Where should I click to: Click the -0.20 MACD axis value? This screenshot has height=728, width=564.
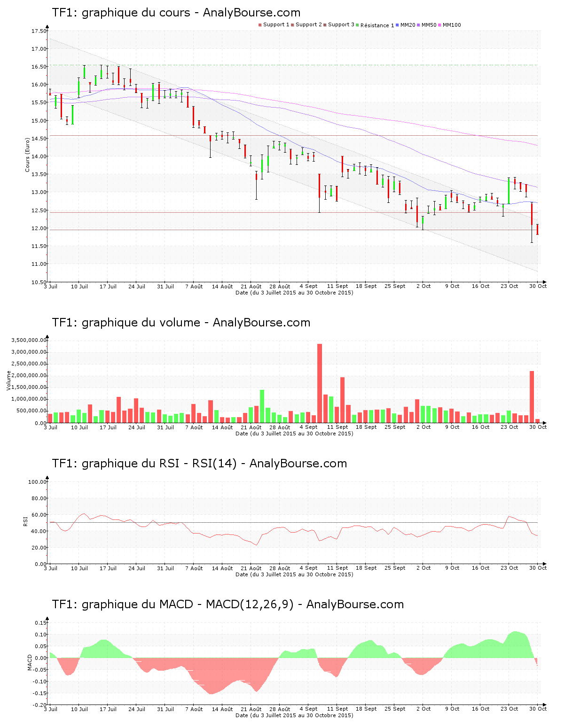[x=39, y=705]
